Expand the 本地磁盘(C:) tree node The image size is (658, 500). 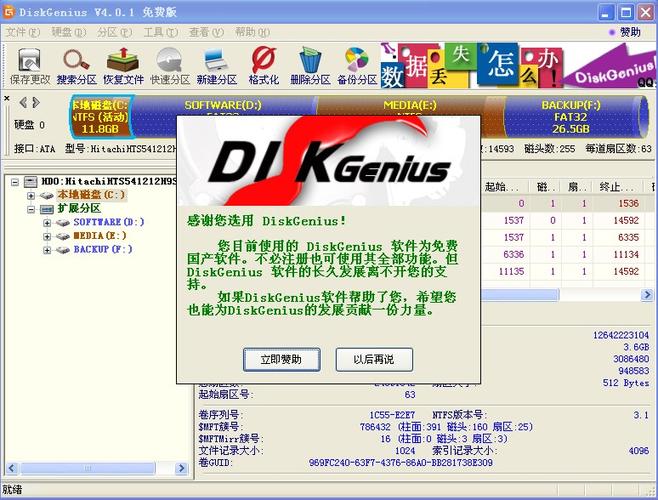click(33, 195)
